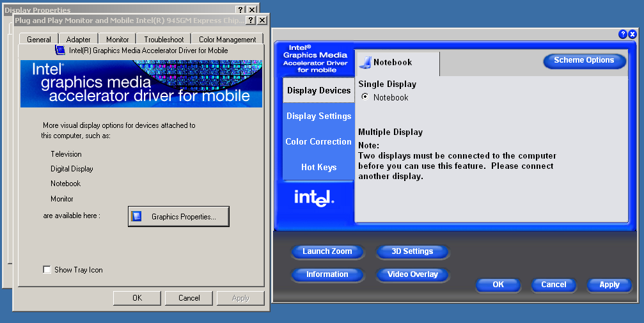Viewport: 644px width, 323px height.
Task: Switch to the Monitor tab
Action: (118, 40)
